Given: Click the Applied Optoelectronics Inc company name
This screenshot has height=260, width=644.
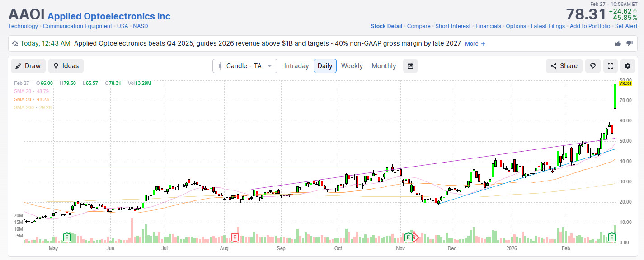Looking at the screenshot, I should point(109,16).
